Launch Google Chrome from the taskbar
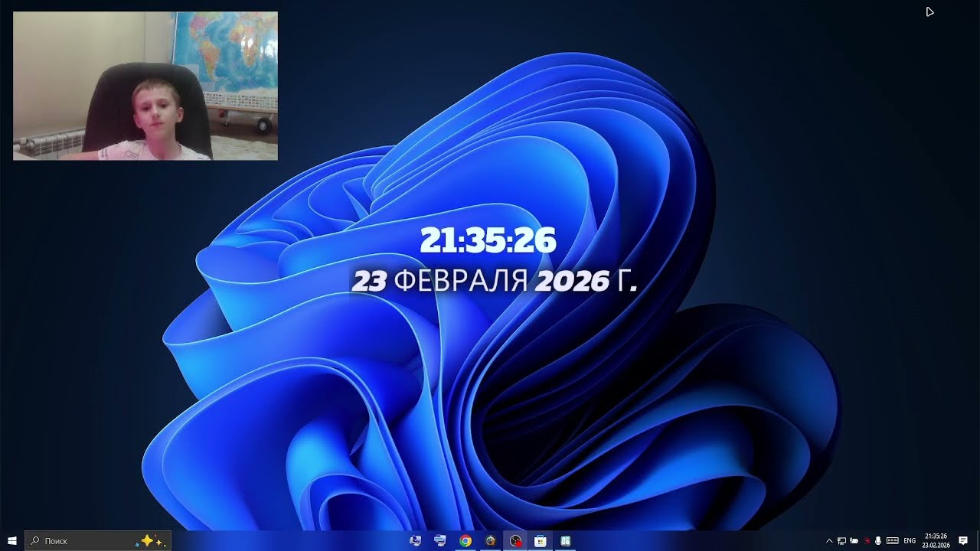This screenshot has height=551, width=980. point(465,540)
